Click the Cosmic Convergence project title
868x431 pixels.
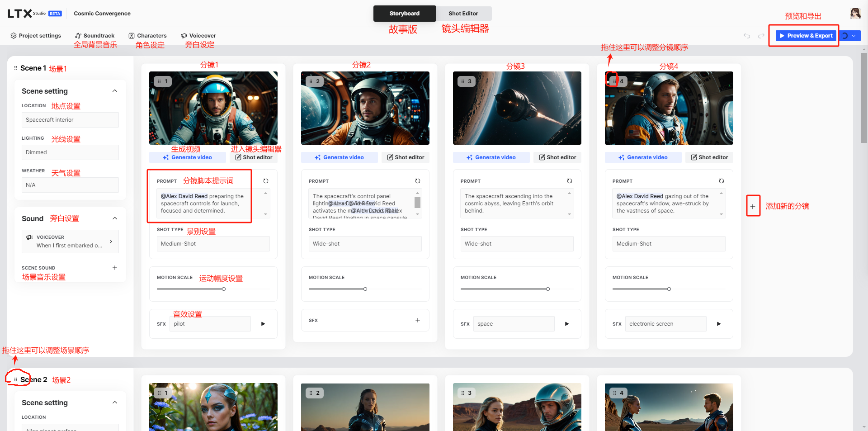[102, 14]
